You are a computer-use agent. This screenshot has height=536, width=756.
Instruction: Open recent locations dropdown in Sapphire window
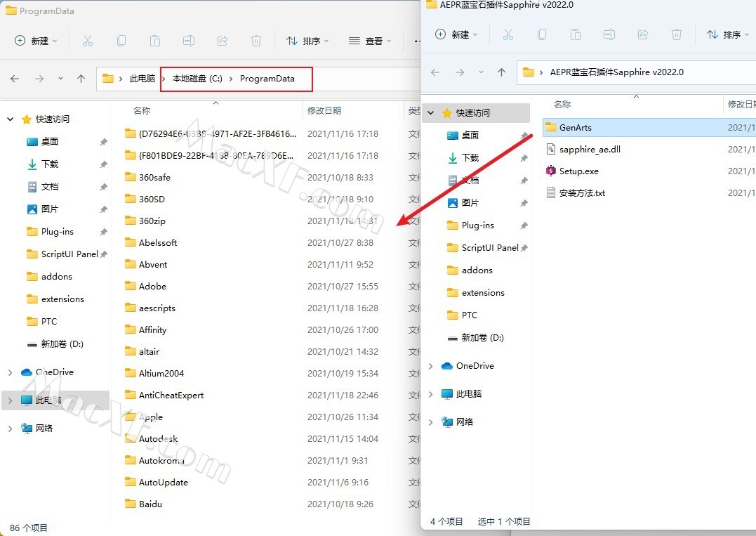point(481,72)
